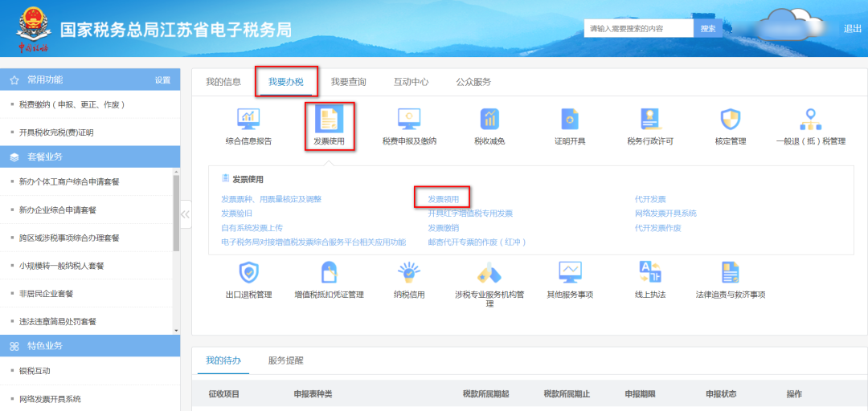
Task: Click the 征收项目 column header
Action: [223, 394]
